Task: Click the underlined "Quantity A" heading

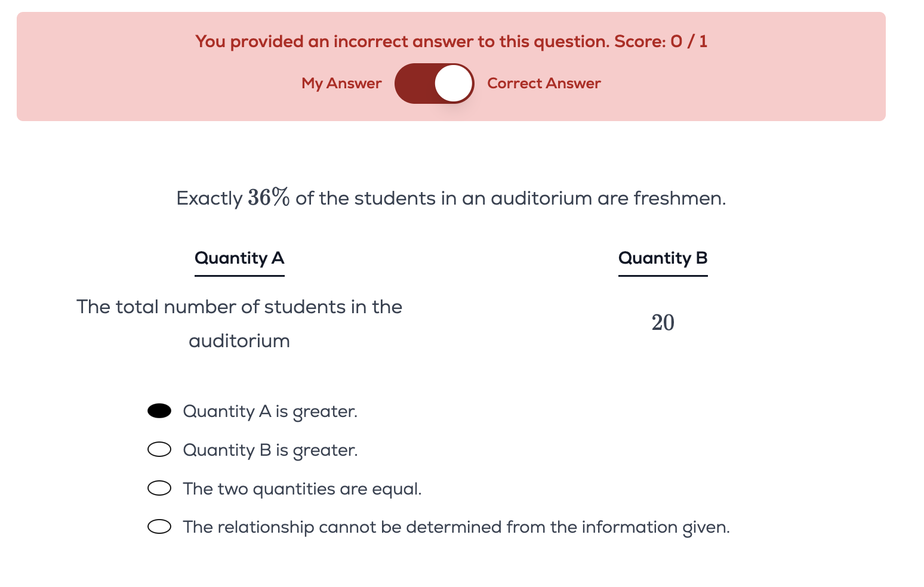Action: tap(239, 258)
